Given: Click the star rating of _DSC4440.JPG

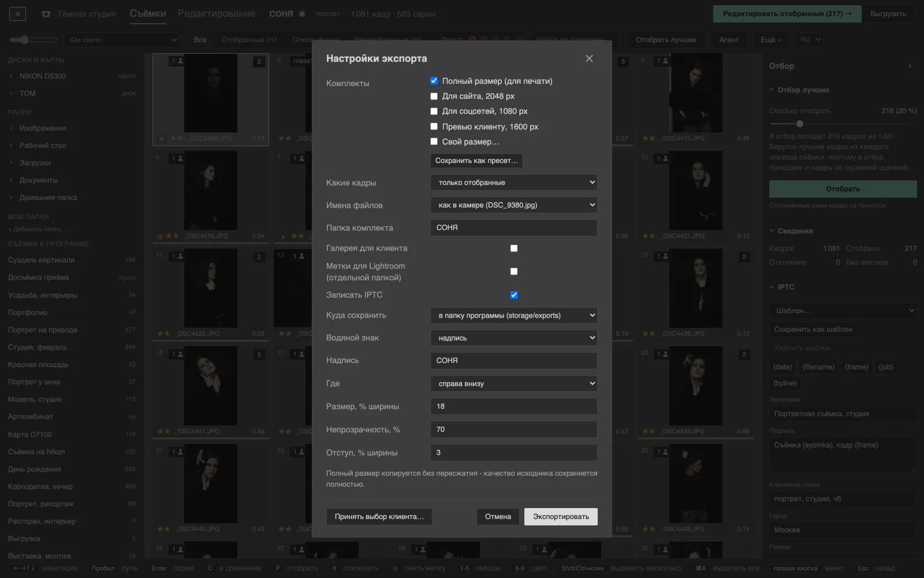Looking at the screenshot, I should tap(164, 529).
